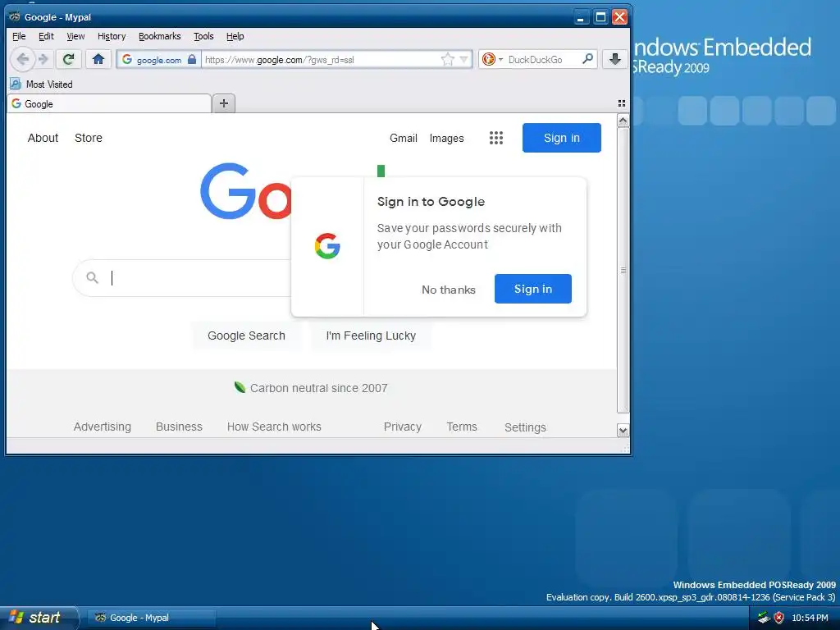Reload the current page
Screen dimensions: 840x630
tap(69, 59)
